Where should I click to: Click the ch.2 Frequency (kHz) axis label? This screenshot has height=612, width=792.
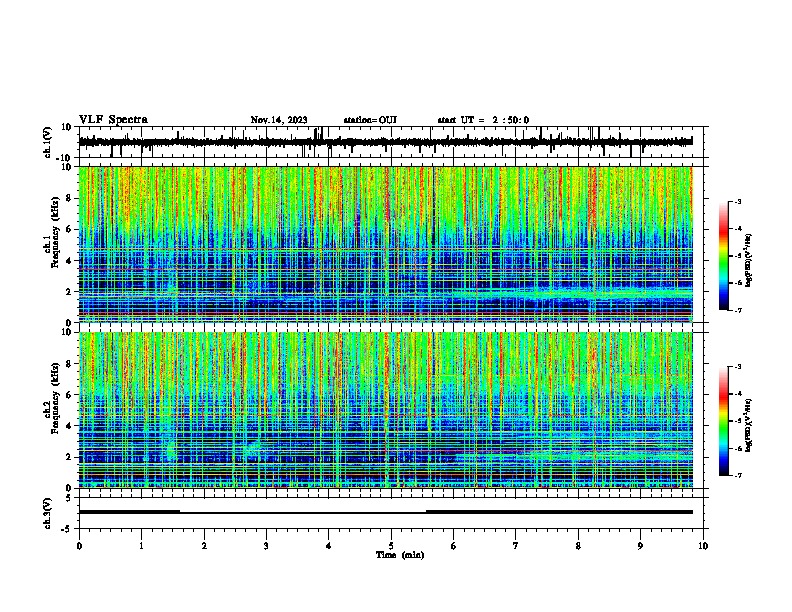click(53, 398)
